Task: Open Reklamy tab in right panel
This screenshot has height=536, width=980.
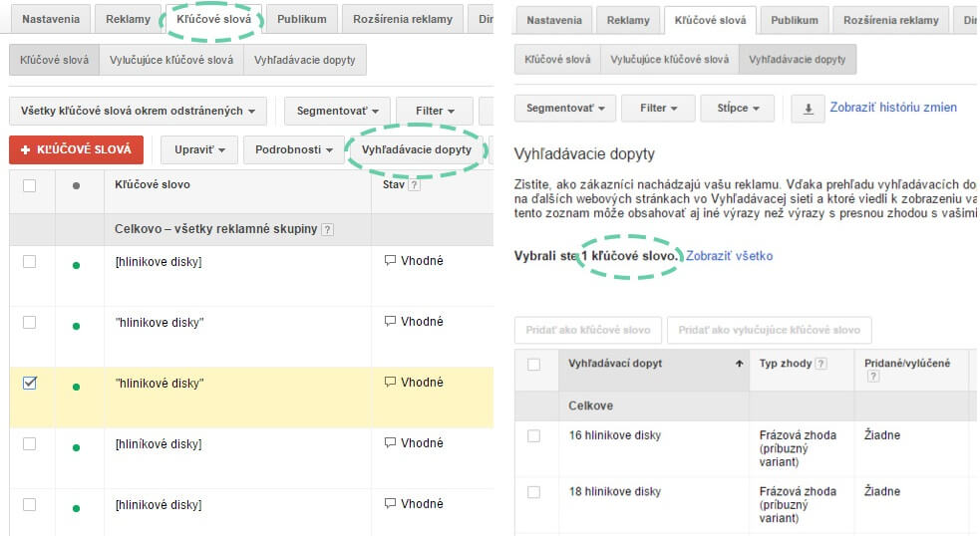Action: click(628, 20)
